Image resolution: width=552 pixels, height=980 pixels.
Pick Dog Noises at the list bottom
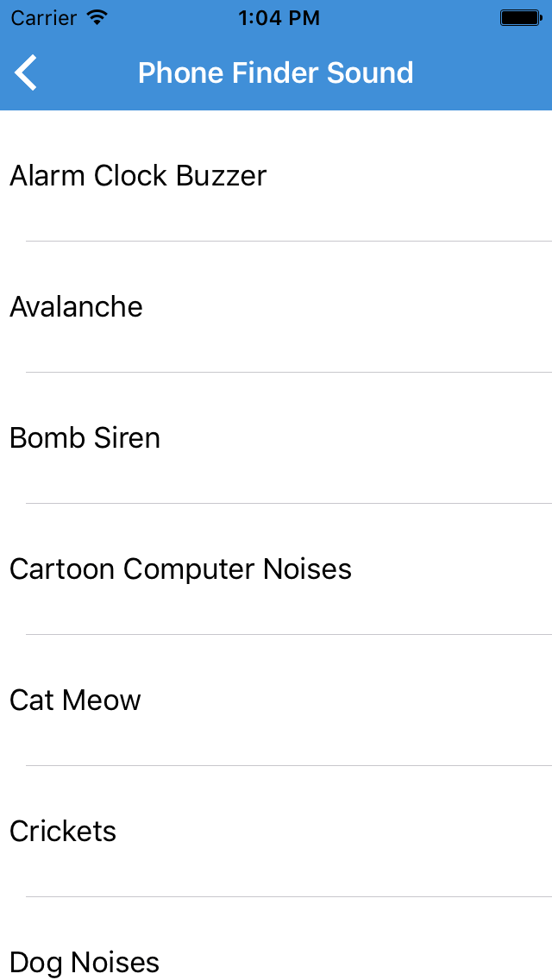(x=276, y=939)
